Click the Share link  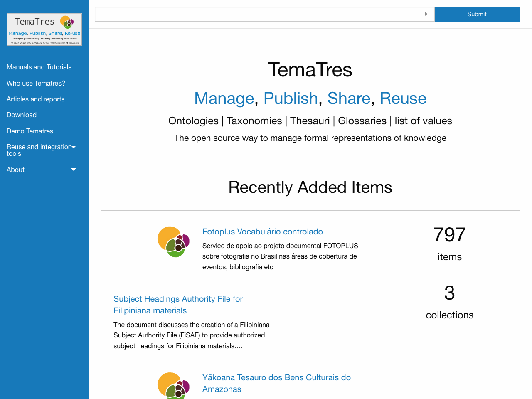349,99
